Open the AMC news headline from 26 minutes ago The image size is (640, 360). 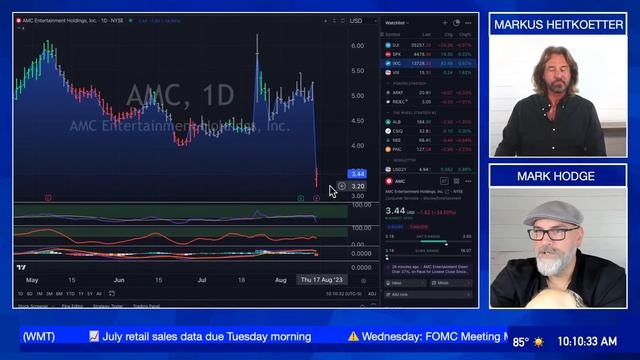(x=429, y=269)
